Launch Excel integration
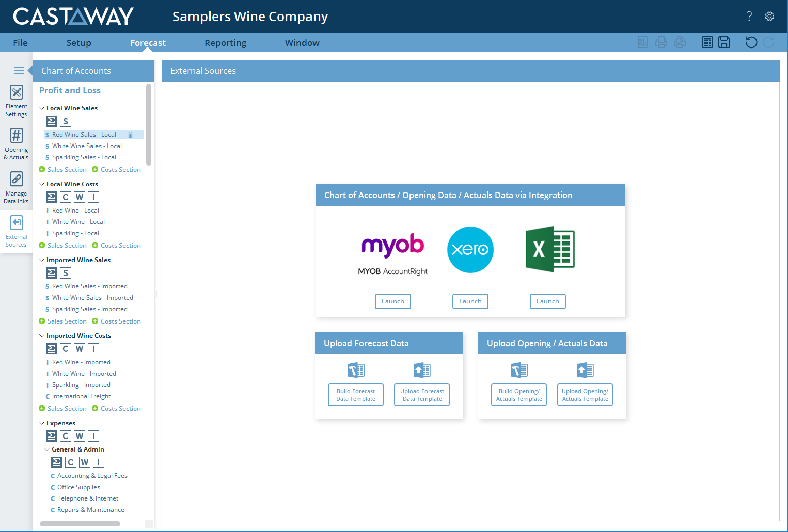This screenshot has width=788, height=532. [548, 301]
